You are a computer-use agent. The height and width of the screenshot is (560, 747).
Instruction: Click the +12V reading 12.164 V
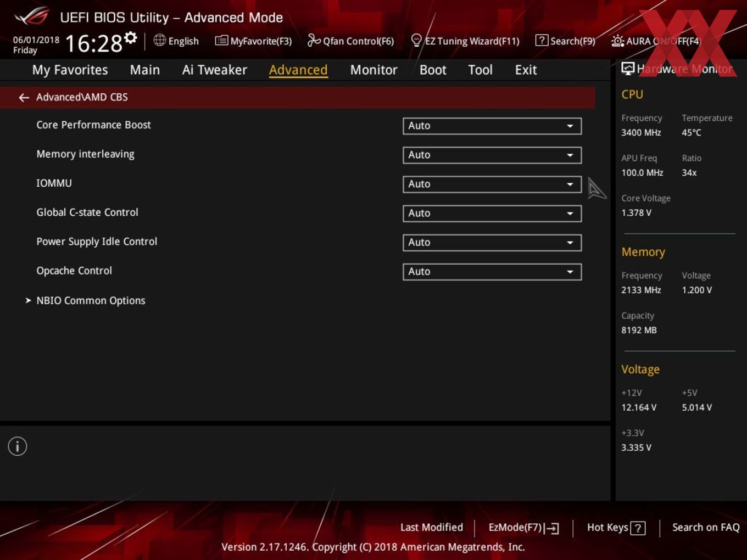click(639, 407)
